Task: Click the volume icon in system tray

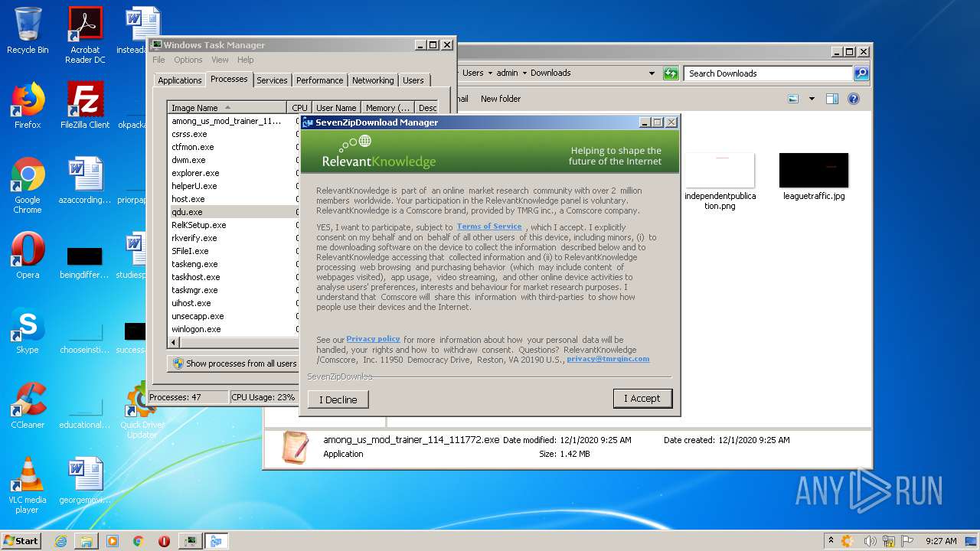Action: click(869, 541)
